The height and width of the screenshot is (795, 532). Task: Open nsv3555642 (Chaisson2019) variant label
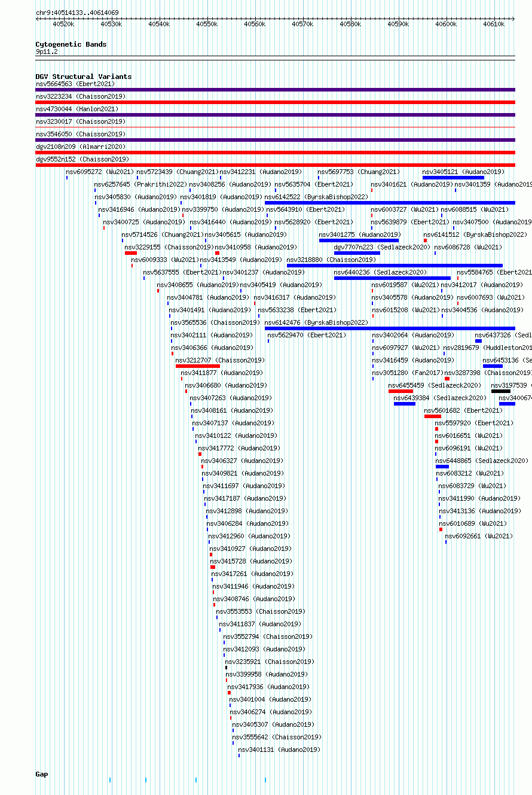click(277, 738)
